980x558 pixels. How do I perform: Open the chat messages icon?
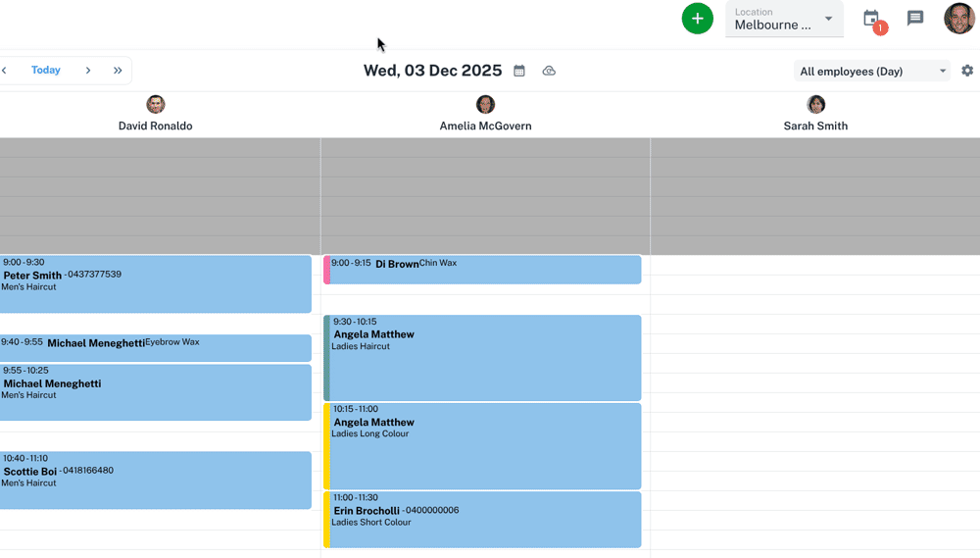point(915,19)
